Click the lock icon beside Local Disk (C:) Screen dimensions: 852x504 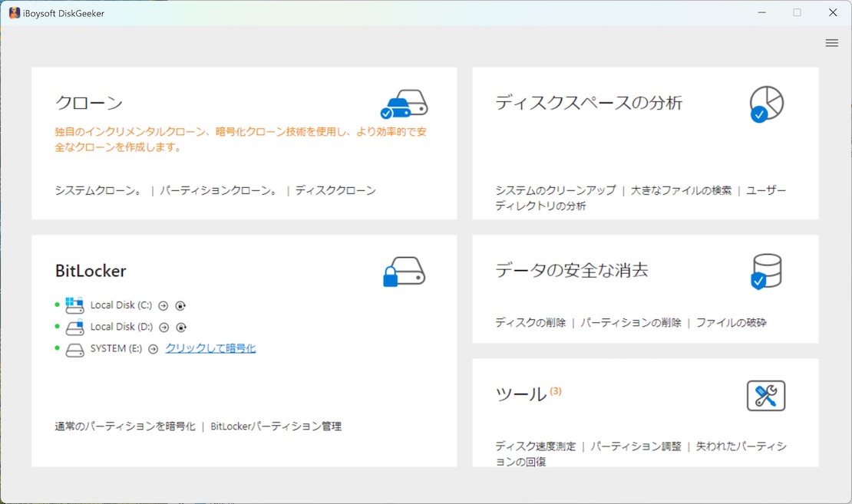point(180,306)
